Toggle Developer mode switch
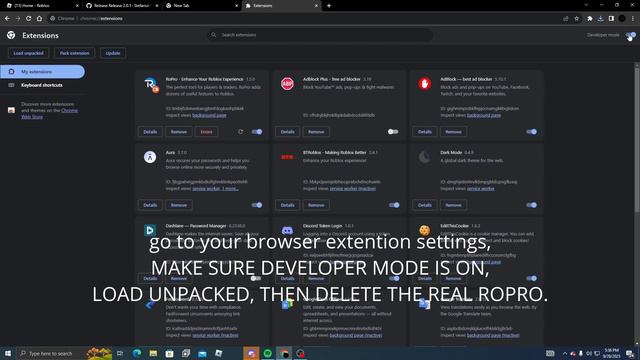Viewport: 640px width, 360px height. point(630,35)
